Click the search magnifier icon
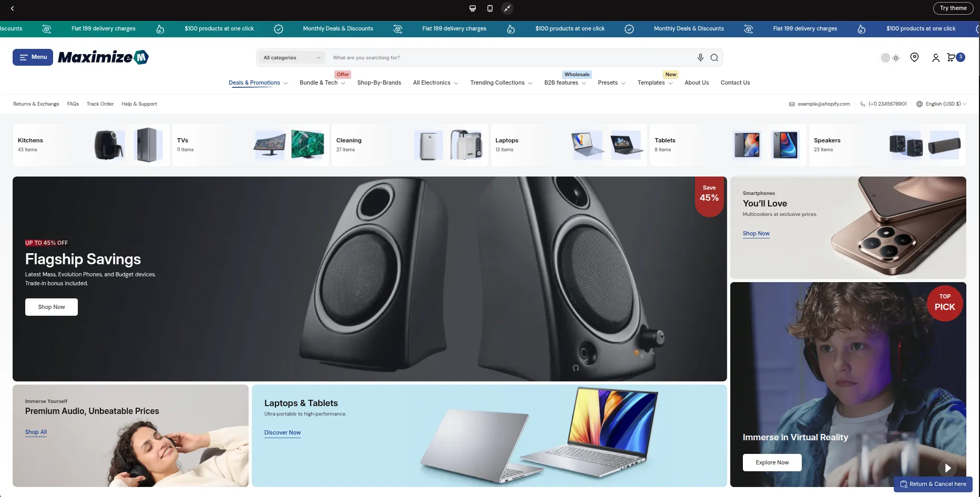The width and height of the screenshot is (980, 497). [714, 58]
